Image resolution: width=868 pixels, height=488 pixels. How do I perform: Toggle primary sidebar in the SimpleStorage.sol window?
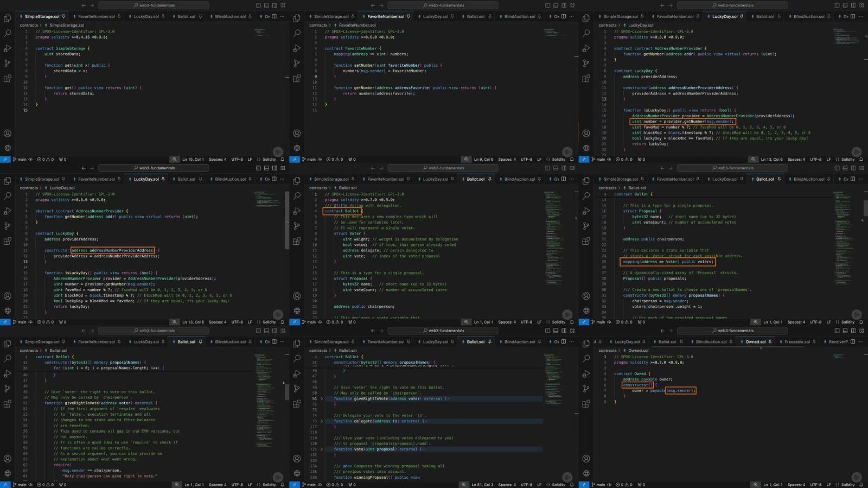(x=258, y=5)
